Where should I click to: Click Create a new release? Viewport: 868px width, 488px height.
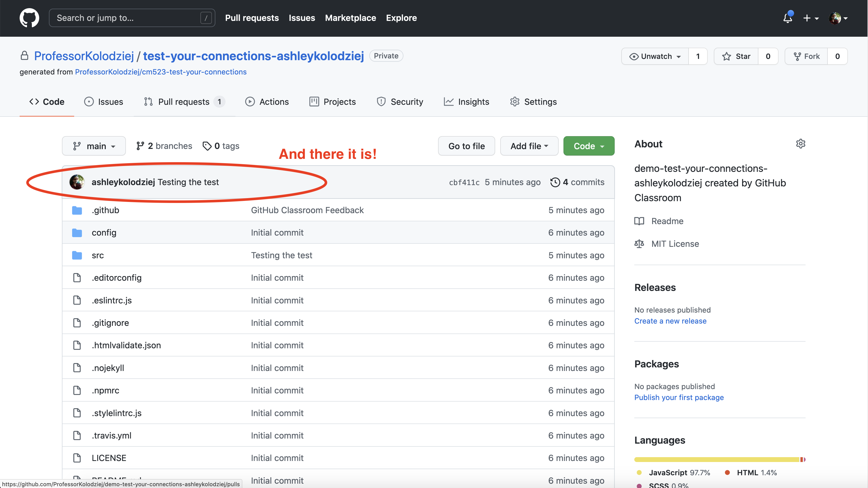(670, 321)
